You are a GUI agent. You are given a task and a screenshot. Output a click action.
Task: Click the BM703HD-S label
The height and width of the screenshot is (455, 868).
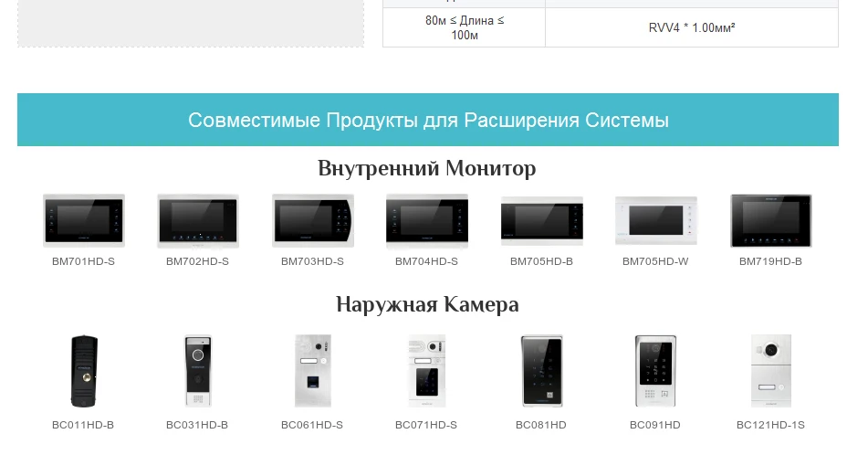pyautogui.click(x=313, y=261)
